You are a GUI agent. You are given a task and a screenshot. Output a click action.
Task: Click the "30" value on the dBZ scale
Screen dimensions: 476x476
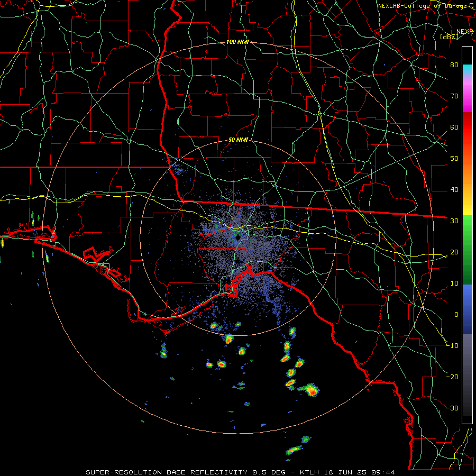(x=454, y=221)
